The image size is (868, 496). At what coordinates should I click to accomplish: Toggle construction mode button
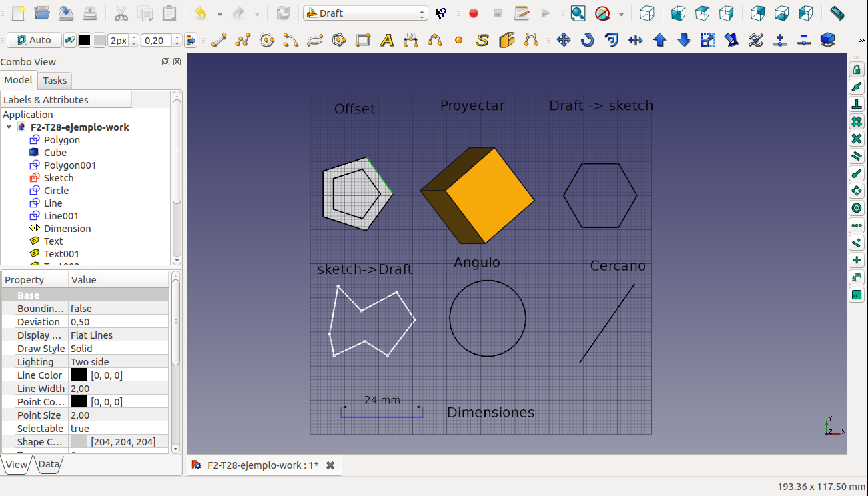pyautogui.click(x=70, y=41)
